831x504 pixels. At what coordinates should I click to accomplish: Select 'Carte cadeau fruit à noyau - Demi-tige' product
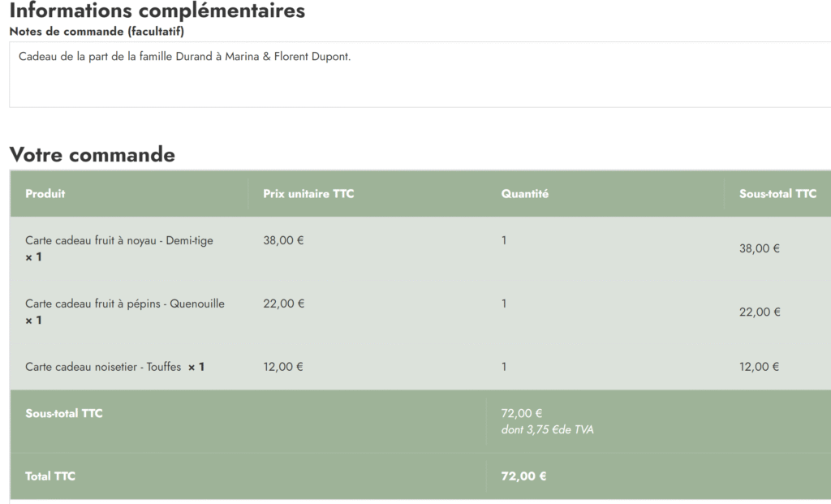tap(119, 240)
